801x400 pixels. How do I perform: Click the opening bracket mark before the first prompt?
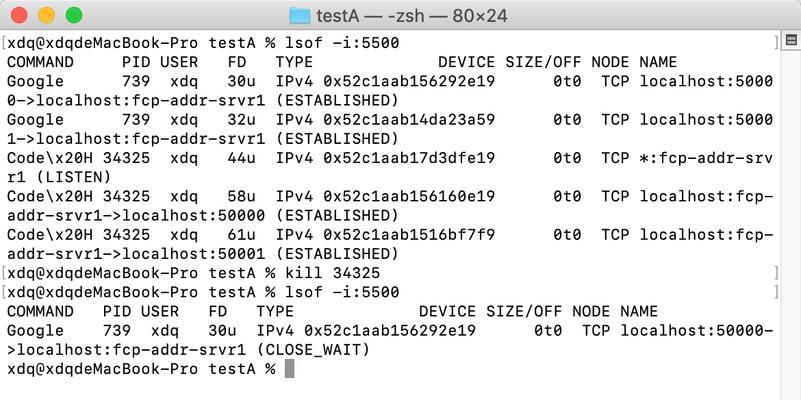[x=4, y=43]
